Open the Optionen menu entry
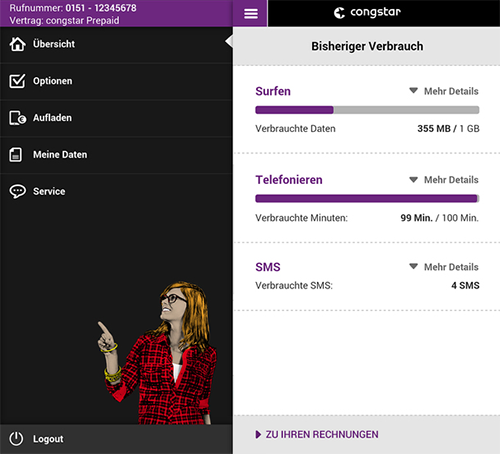 tap(116, 81)
